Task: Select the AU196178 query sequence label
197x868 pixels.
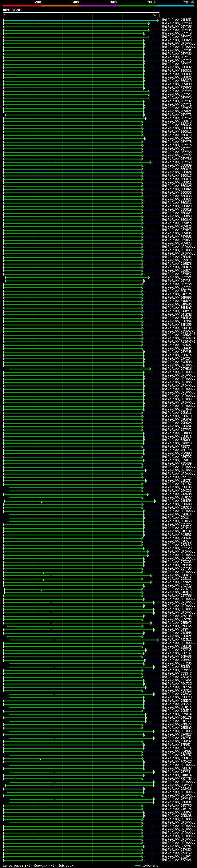Action: pyautogui.click(x=11, y=10)
